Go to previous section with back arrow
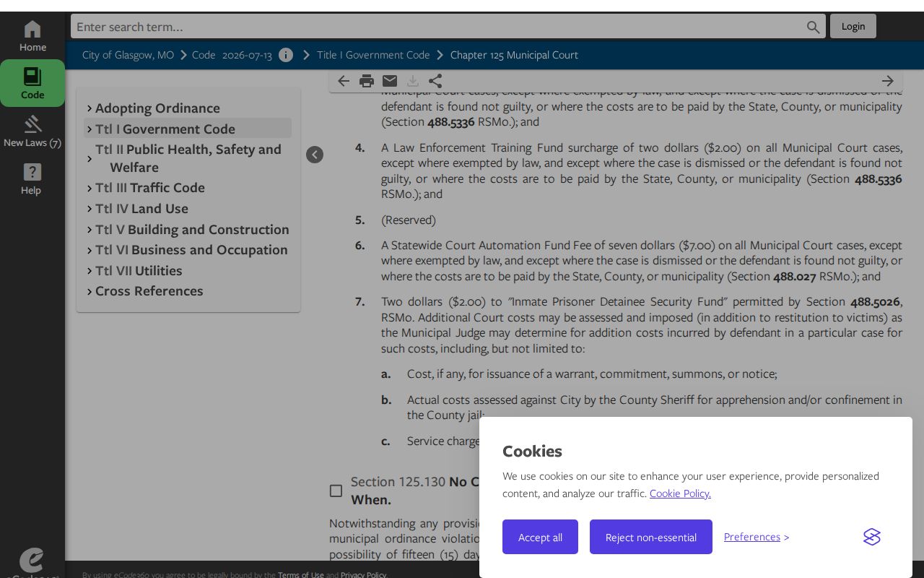This screenshot has height=578, width=924. point(344,81)
